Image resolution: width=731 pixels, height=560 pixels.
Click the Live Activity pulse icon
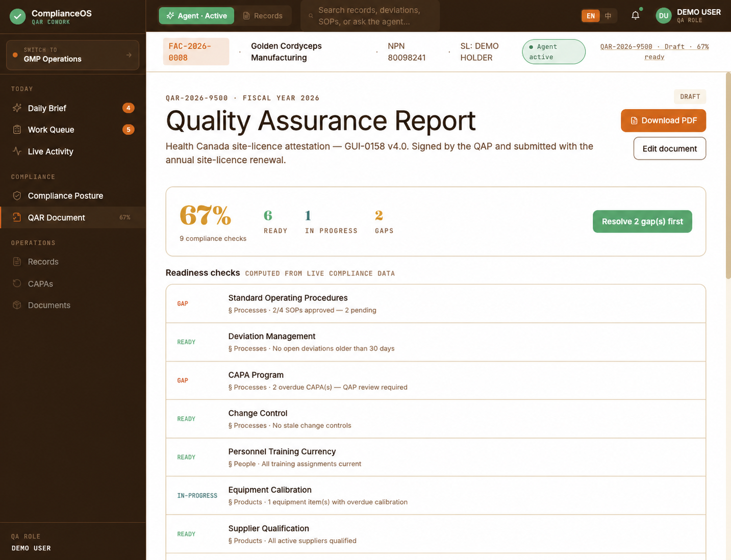[17, 151]
